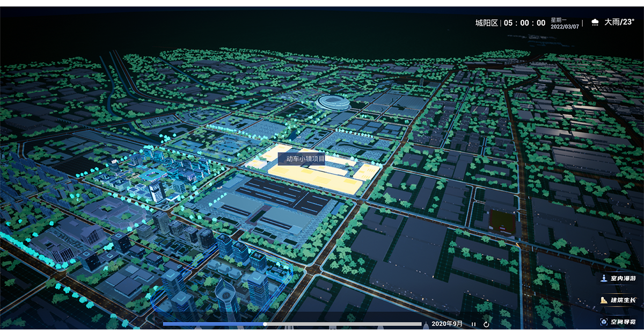Click the 05:00:00 clock display

tap(524, 23)
